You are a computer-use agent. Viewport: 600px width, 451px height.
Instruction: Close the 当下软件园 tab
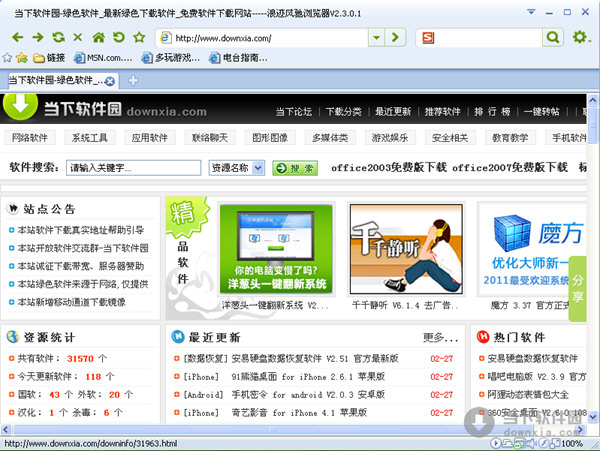point(110,81)
